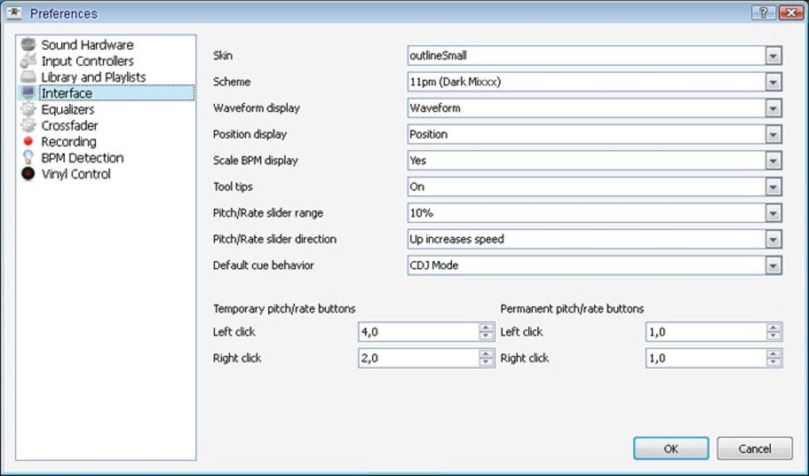Open Vinyl Control settings page
809x476 pixels.
(76, 174)
